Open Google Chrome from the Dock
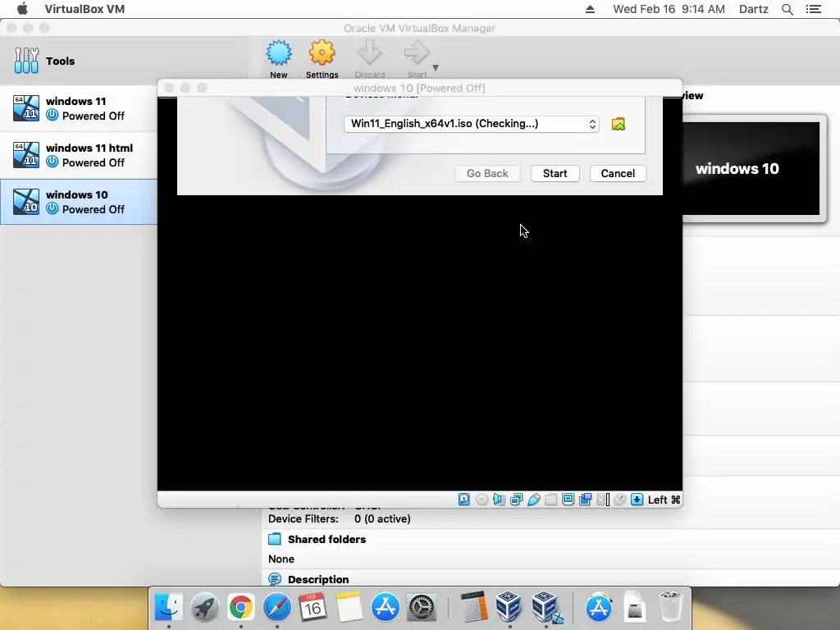840x630 pixels. (241, 607)
